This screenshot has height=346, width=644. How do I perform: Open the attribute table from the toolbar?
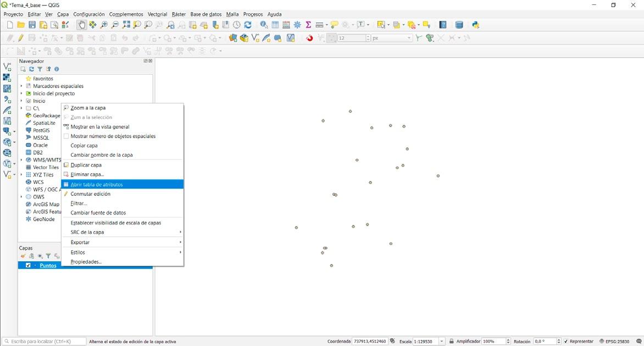[275, 25]
